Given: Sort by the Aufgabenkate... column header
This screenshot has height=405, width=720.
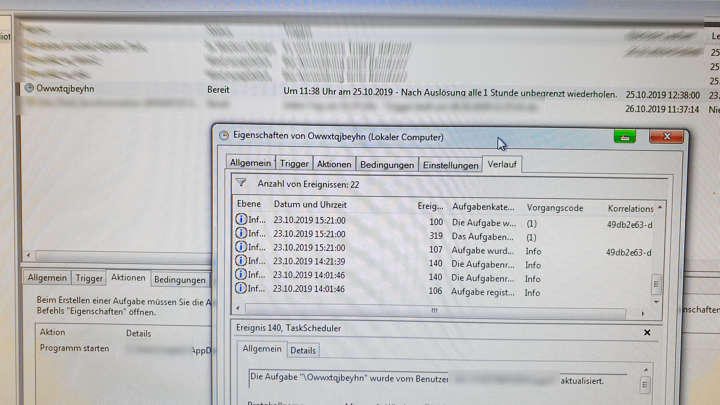Looking at the screenshot, I should (x=483, y=207).
